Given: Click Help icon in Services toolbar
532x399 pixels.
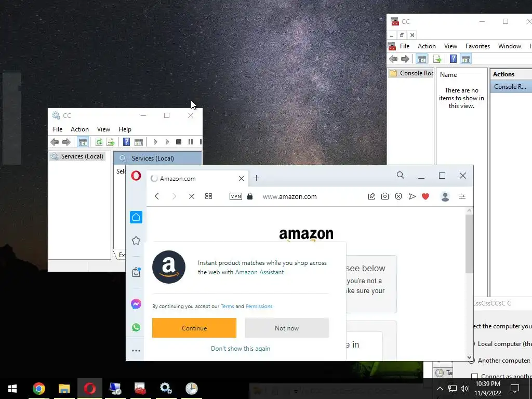Looking at the screenshot, I should 127,142.
